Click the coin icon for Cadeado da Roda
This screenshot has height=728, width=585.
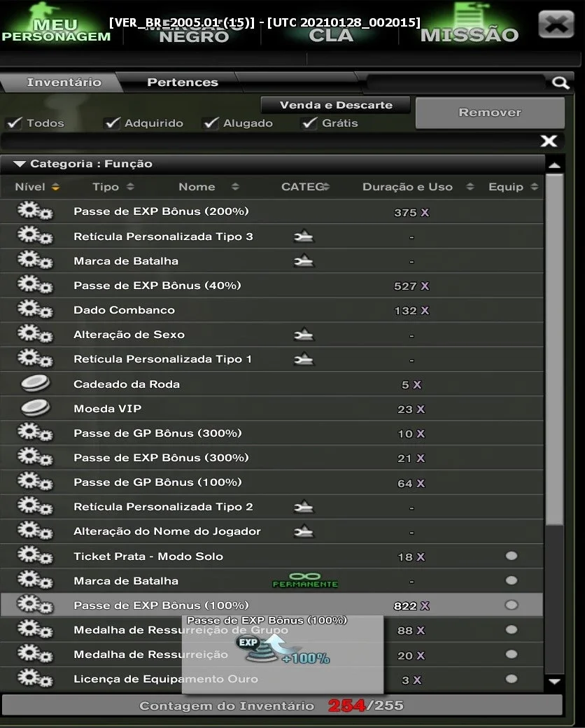point(35,384)
